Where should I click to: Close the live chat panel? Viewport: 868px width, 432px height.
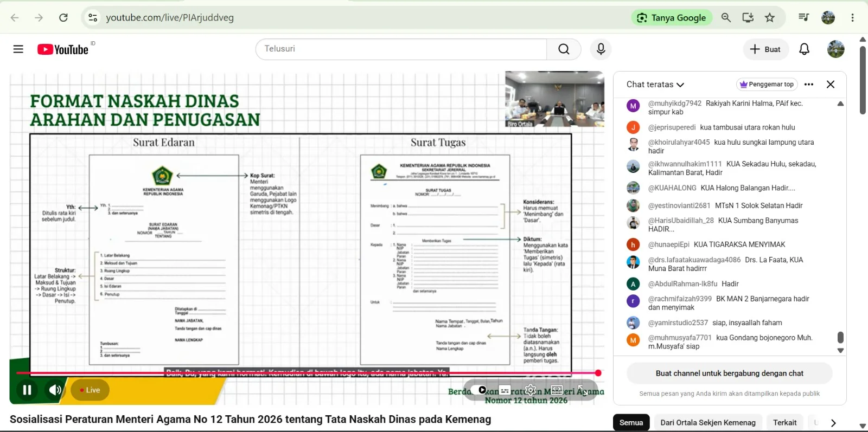point(831,85)
